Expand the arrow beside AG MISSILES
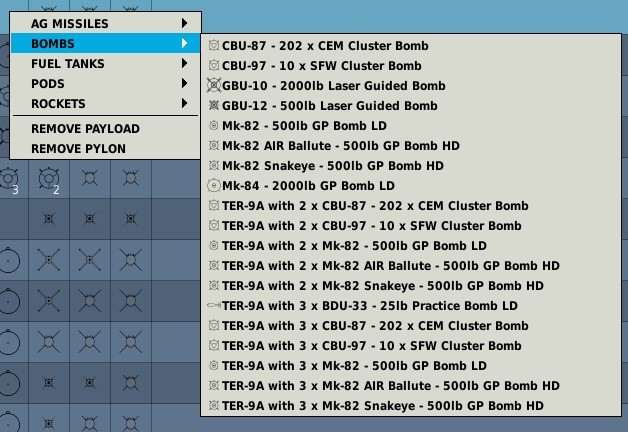The width and height of the screenshot is (628, 432). [184, 23]
